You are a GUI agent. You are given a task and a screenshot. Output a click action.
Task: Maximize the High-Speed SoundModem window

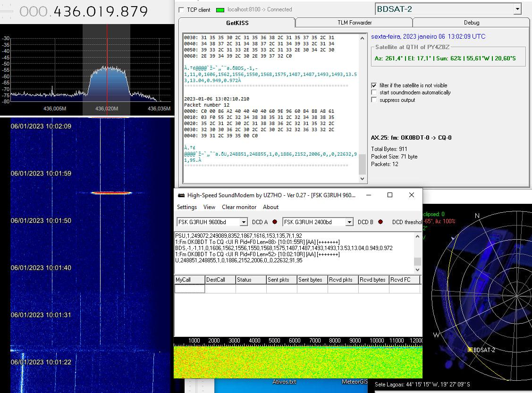390,195
